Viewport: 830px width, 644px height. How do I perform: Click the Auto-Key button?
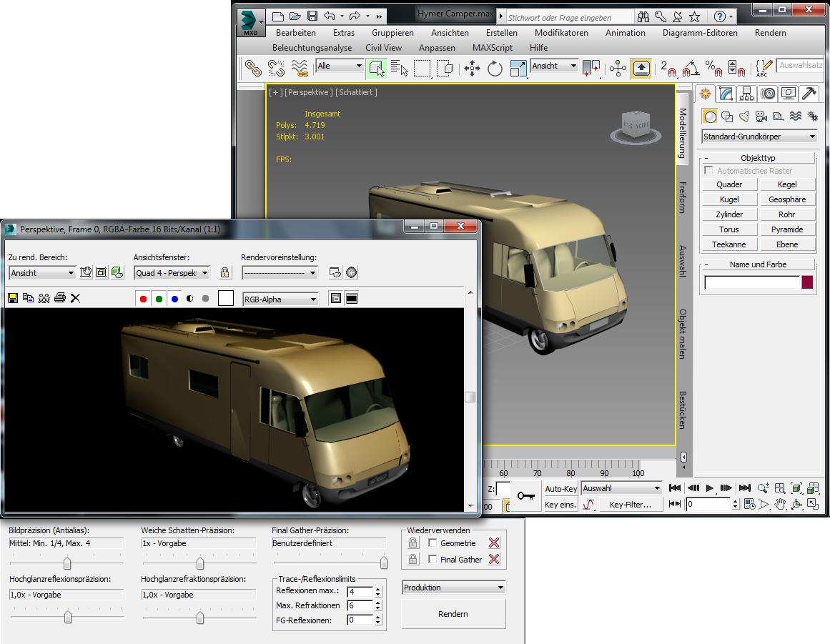[560, 489]
